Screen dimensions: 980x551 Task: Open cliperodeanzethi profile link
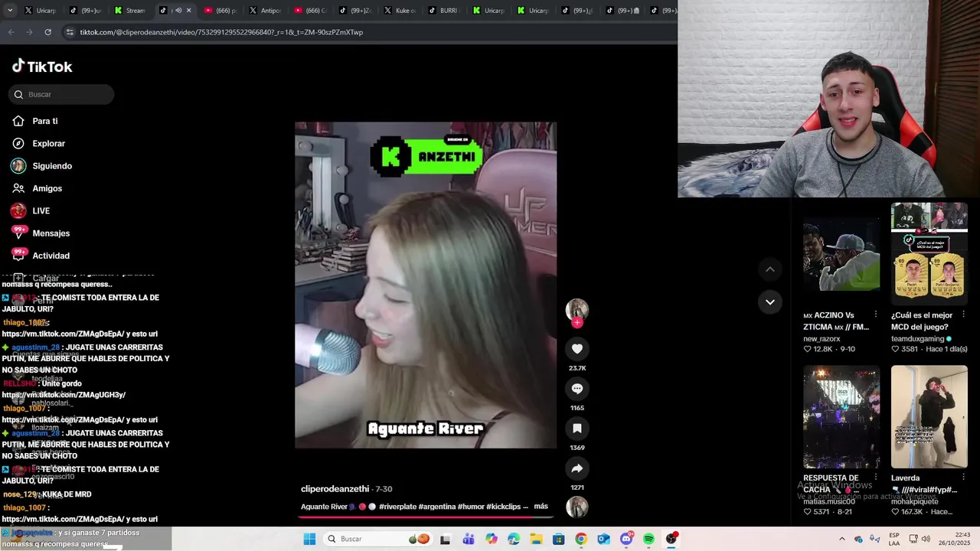tap(335, 489)
